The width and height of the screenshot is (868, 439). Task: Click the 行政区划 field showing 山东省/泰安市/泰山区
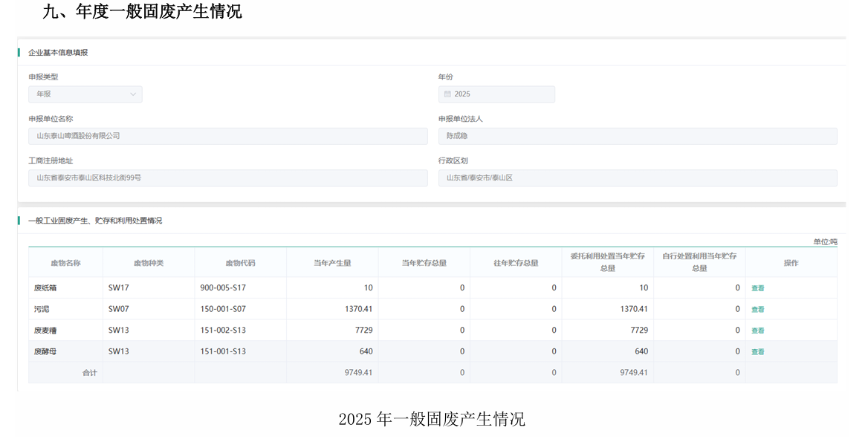coord(637,178)
